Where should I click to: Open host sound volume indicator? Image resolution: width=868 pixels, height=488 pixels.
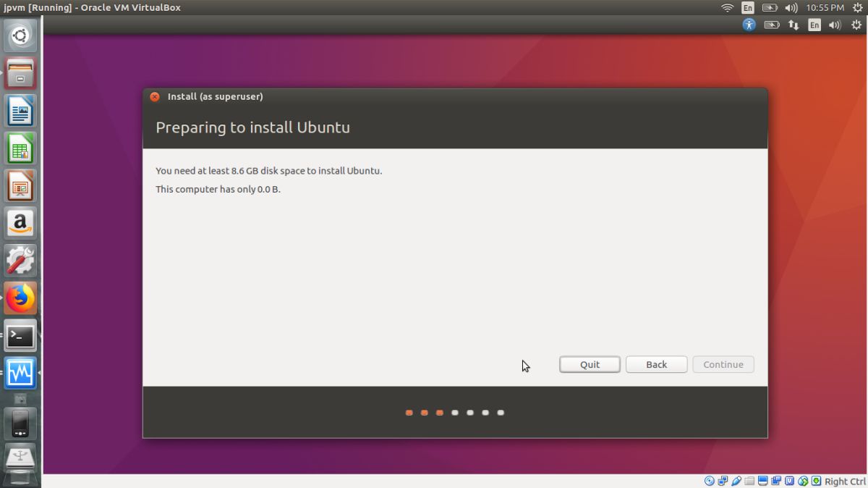point(791,8)
